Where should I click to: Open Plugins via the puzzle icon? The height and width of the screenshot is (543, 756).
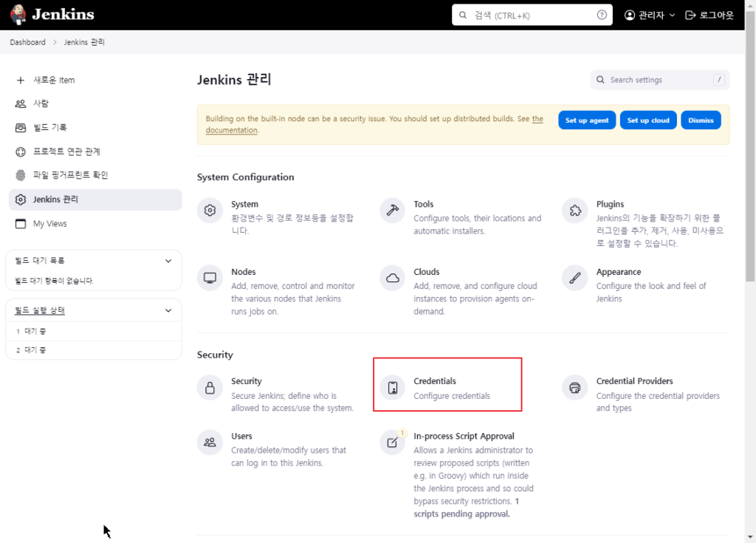574,211
